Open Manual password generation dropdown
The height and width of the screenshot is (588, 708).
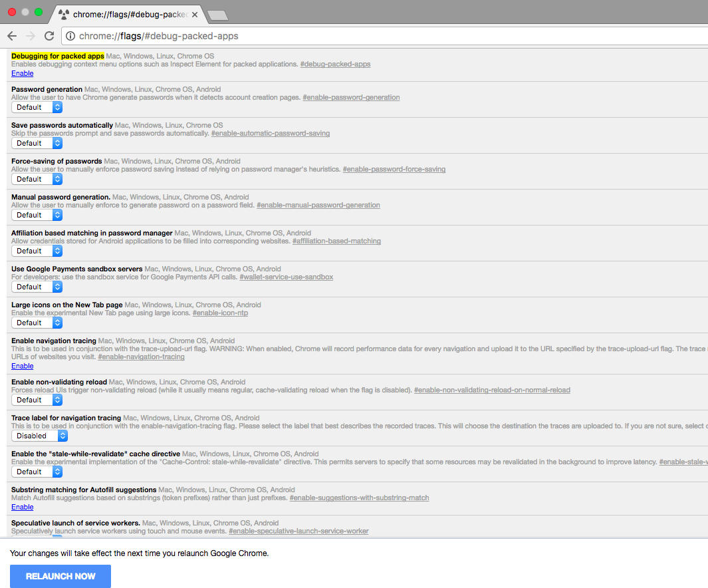coord(37,215)
